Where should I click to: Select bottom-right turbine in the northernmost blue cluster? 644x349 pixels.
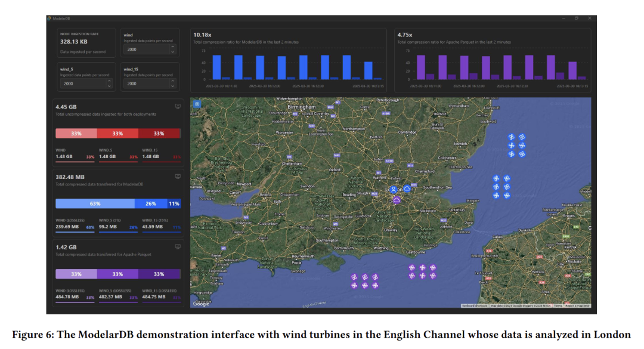click(x=522, y=154)
